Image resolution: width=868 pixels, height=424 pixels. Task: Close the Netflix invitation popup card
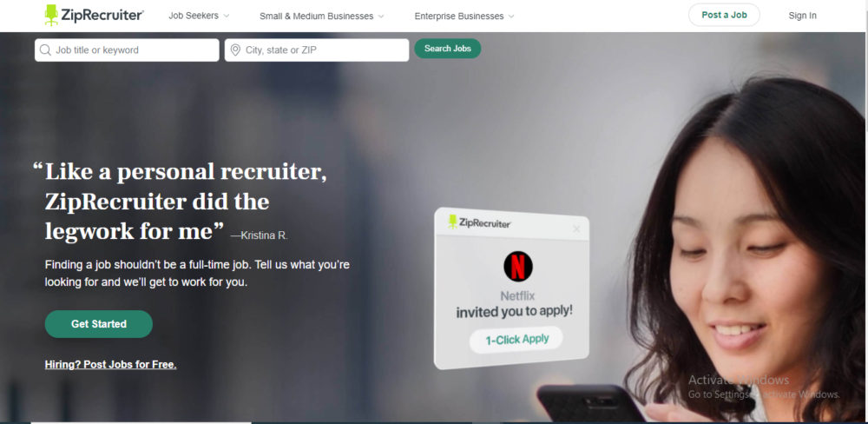pos(576,229)
